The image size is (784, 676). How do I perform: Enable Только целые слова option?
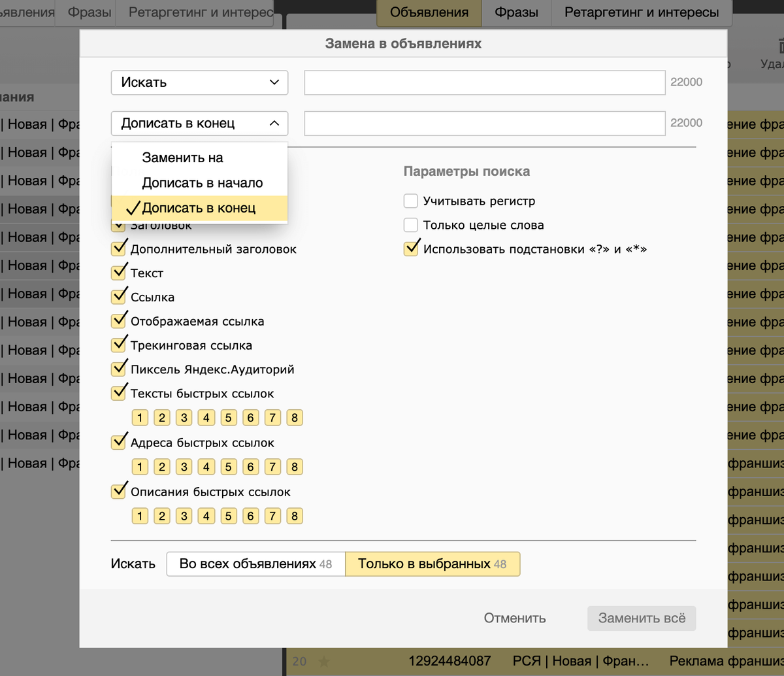click(x=411, y=225)
